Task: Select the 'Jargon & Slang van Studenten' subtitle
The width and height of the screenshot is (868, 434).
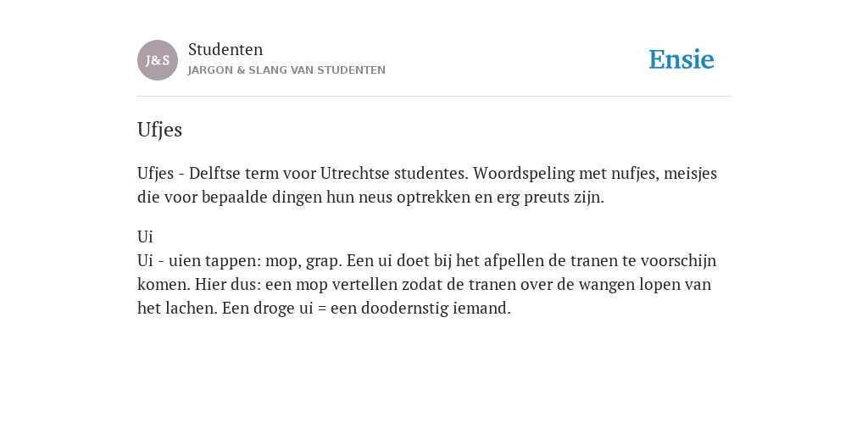Action: click(x=287, y=70)
